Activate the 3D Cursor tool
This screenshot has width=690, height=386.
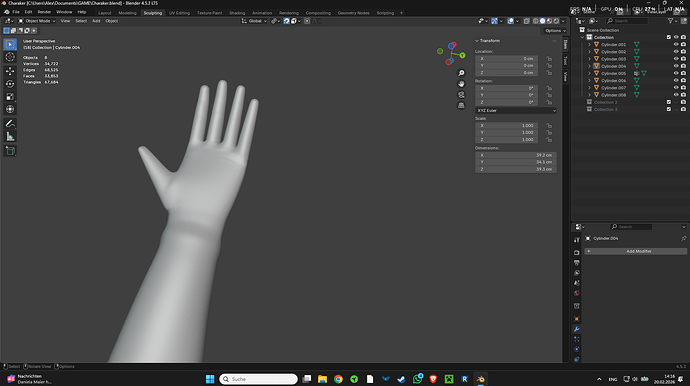[10, 57]
